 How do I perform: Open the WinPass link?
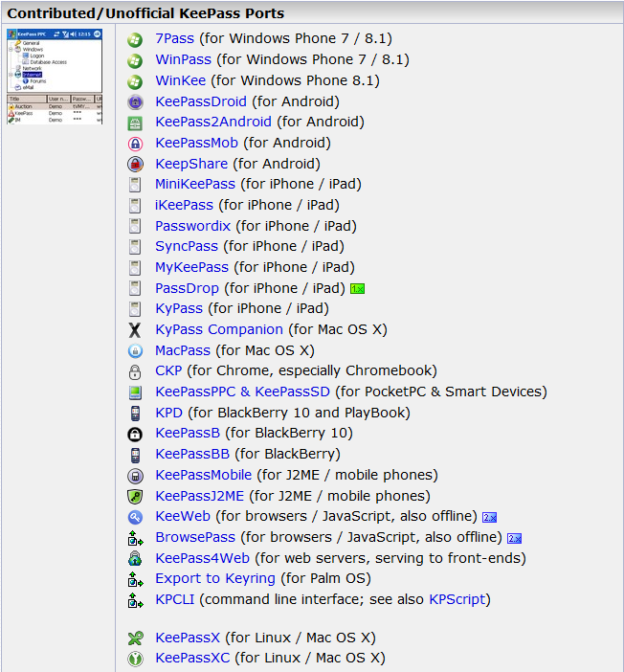[183, 59]
